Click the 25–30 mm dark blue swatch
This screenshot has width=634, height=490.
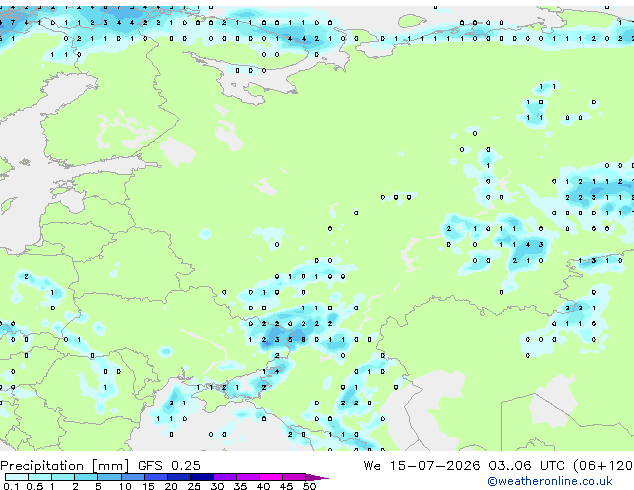[x=201, y=477]
